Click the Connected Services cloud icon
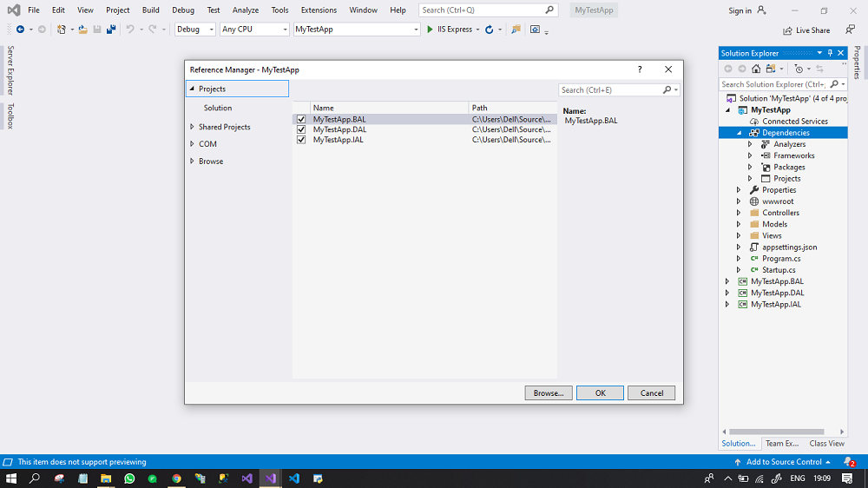Screen dimensions: 868x488 [754, 122]
